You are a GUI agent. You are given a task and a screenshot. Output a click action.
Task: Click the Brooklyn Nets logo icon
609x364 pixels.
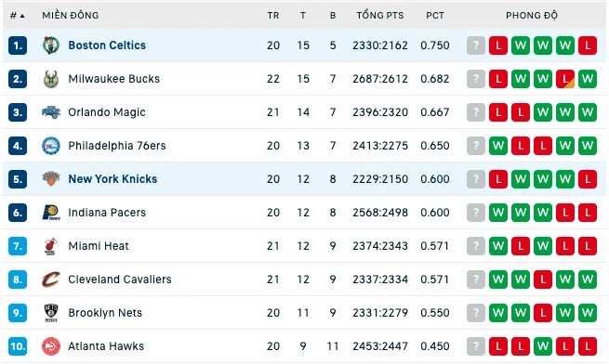coord(51,313)
